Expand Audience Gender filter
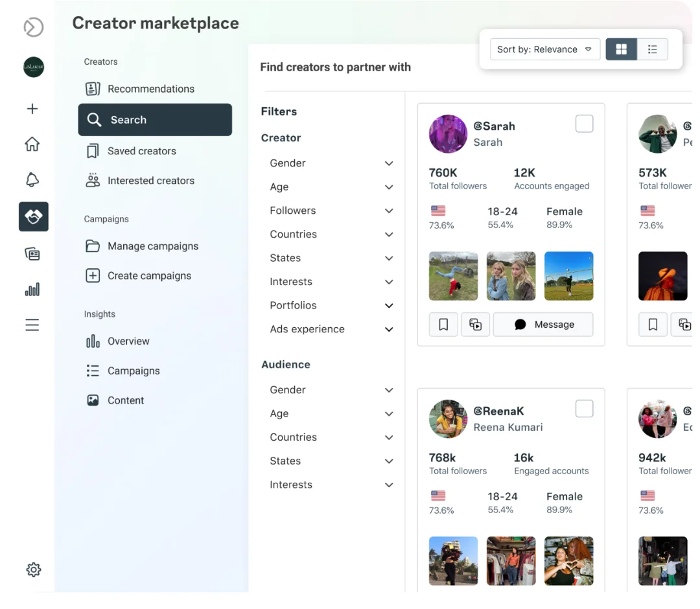Screen dimensions: 700x609 pos(331,390)
